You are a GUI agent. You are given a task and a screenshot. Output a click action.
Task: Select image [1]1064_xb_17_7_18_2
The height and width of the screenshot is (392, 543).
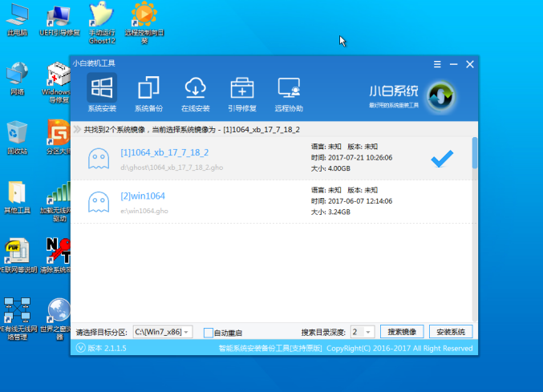pos(271,159)
